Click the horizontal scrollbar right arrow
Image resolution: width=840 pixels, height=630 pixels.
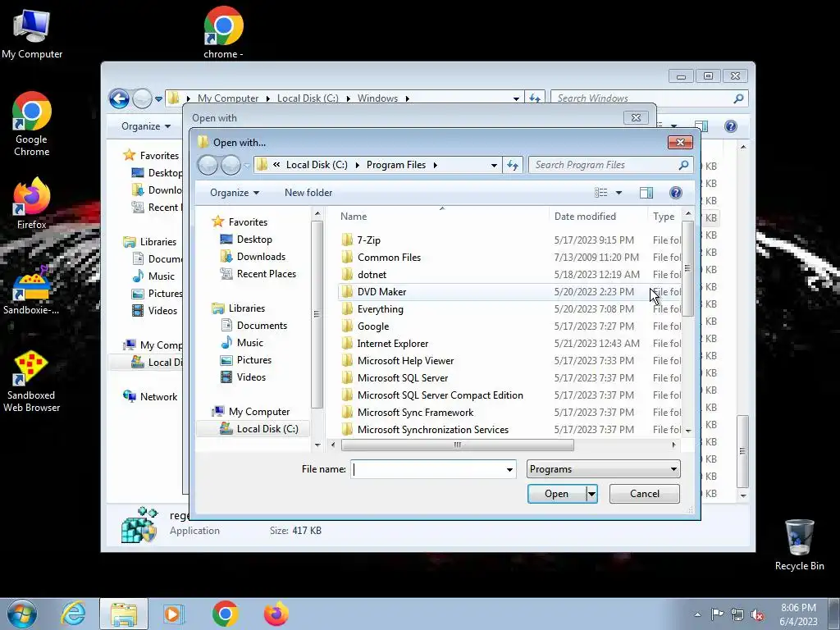pyautogui.click(x=674, y=445)
